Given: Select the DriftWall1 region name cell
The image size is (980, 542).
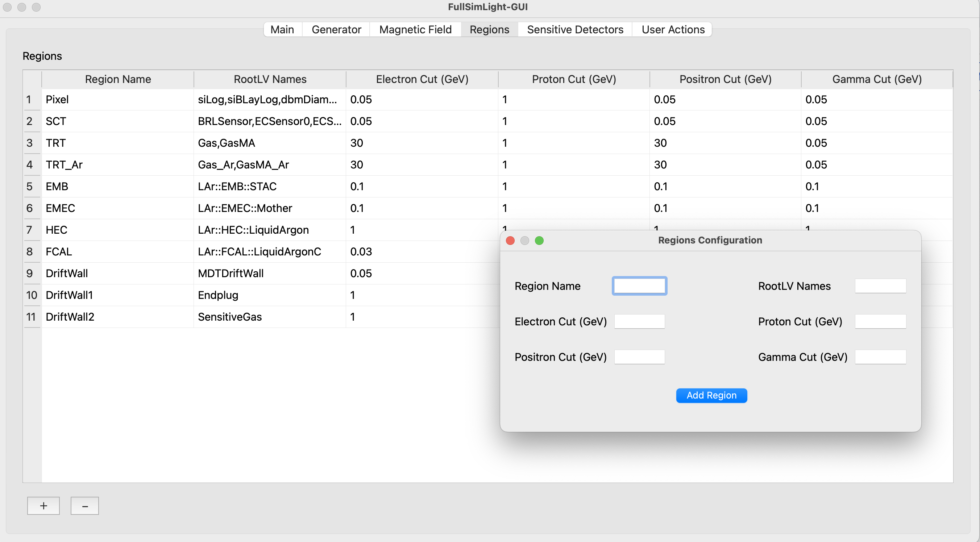Looking at the screenshot, I should tap(118, 295).
